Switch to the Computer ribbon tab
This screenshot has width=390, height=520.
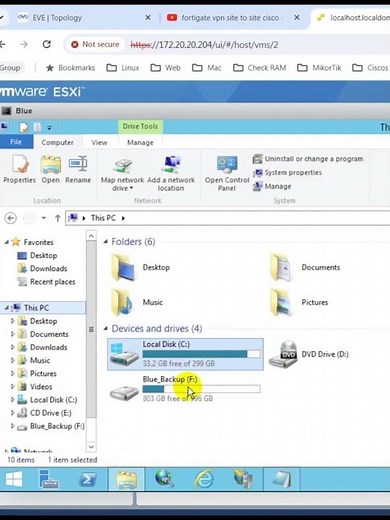(57, 142)
